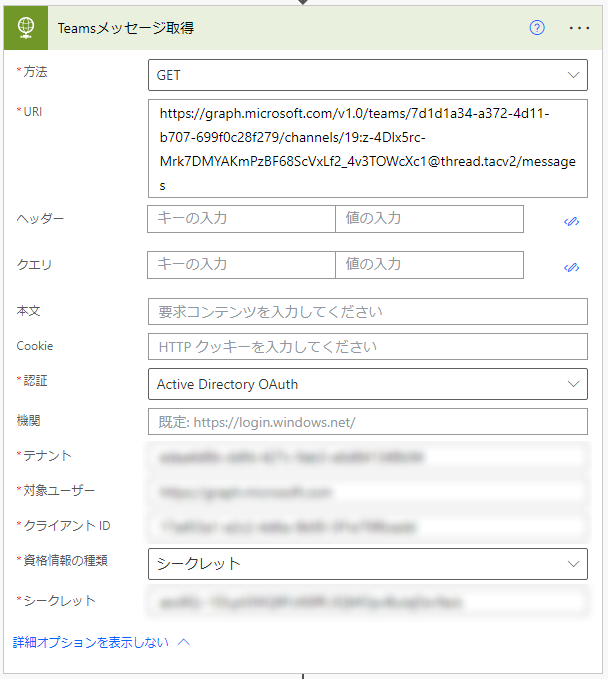Focus the query key input field
Image resolution: width=608 pixels, height=679 pixels.
coord(241,265)
